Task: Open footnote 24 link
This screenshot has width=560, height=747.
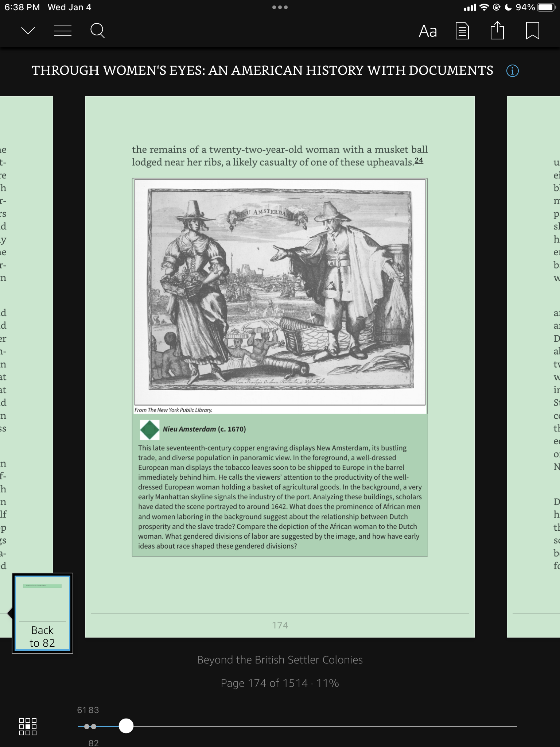Action: point(419,160)
